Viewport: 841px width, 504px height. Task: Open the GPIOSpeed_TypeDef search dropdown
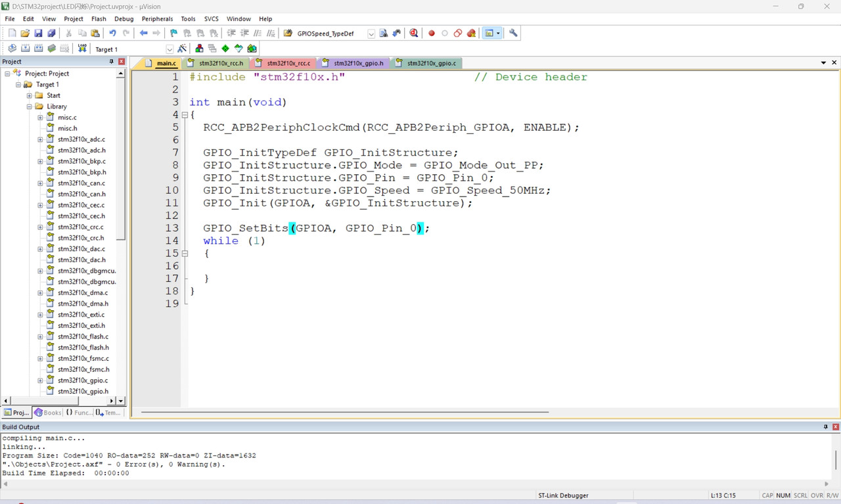tap(371, 34)
